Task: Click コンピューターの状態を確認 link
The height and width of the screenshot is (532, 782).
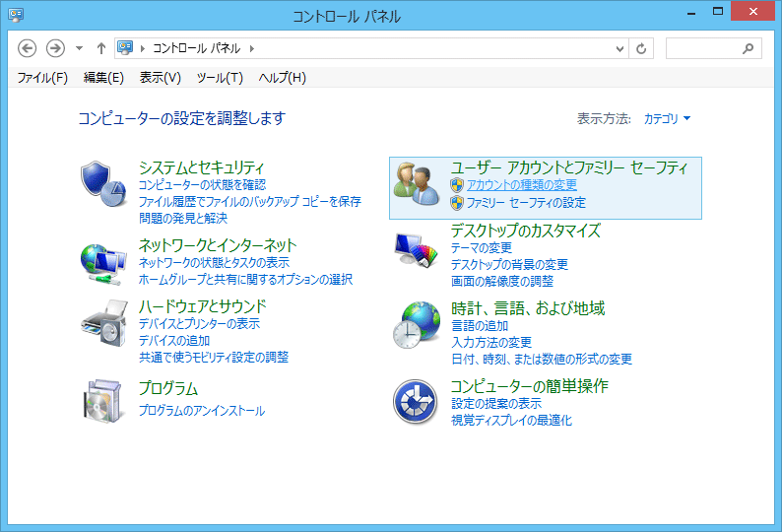Action: tap(202, 185)
